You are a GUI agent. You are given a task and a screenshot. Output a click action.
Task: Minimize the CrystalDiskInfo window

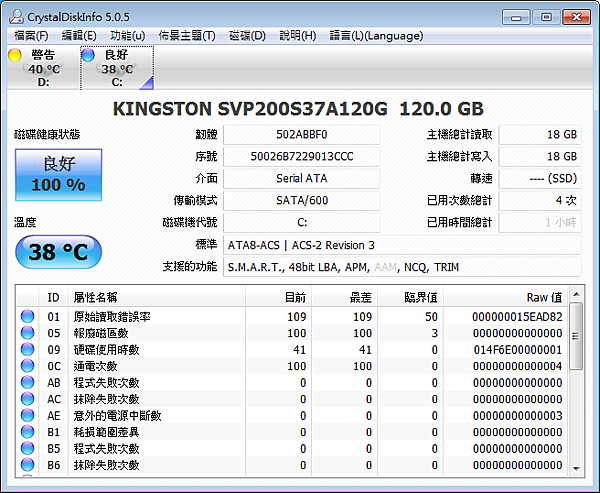[516, 17]
